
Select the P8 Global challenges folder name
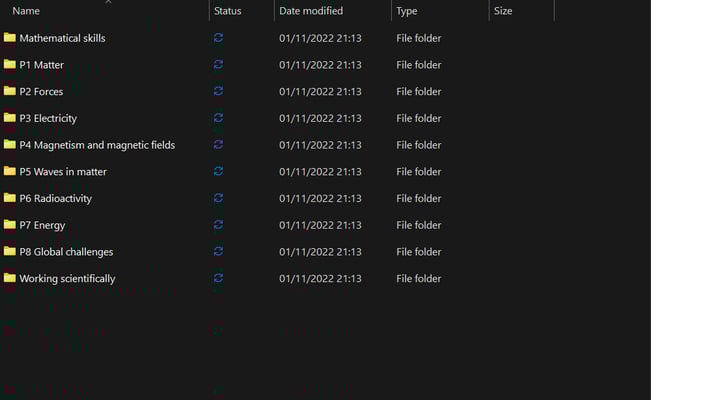66,252
